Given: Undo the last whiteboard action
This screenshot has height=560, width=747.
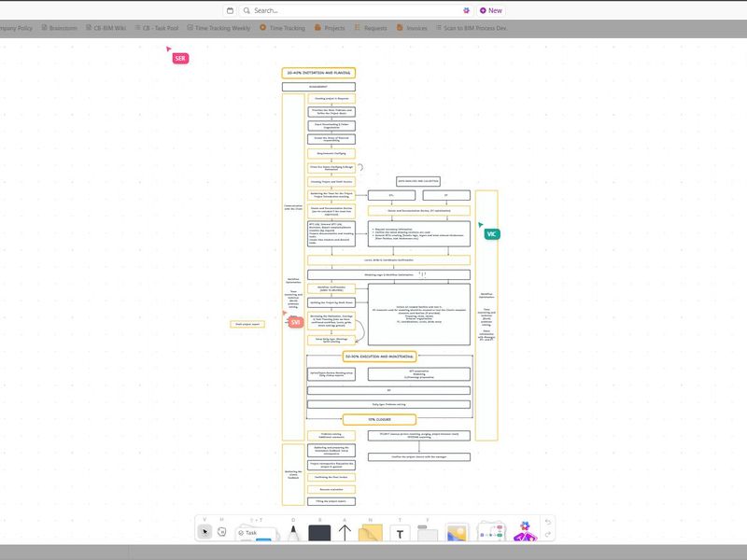Looking at the screenshot, I should tap(548, 522).
